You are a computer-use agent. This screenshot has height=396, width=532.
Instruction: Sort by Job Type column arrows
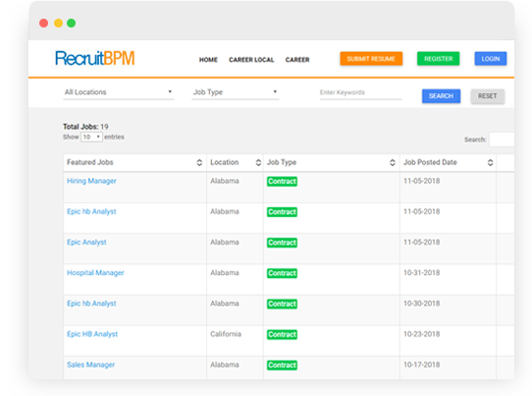point(393,163)
